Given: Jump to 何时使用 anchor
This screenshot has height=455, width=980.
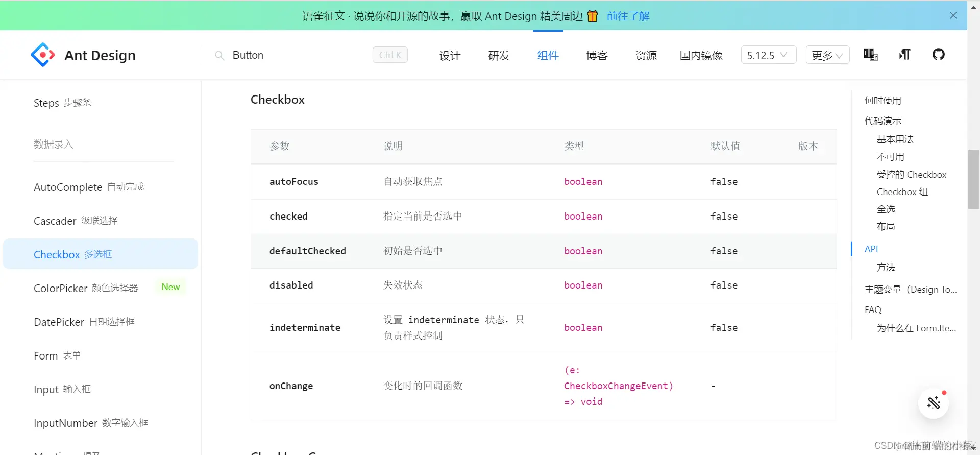Looking at the screenshot, I should pyautogui.click(x=883, y=100).
